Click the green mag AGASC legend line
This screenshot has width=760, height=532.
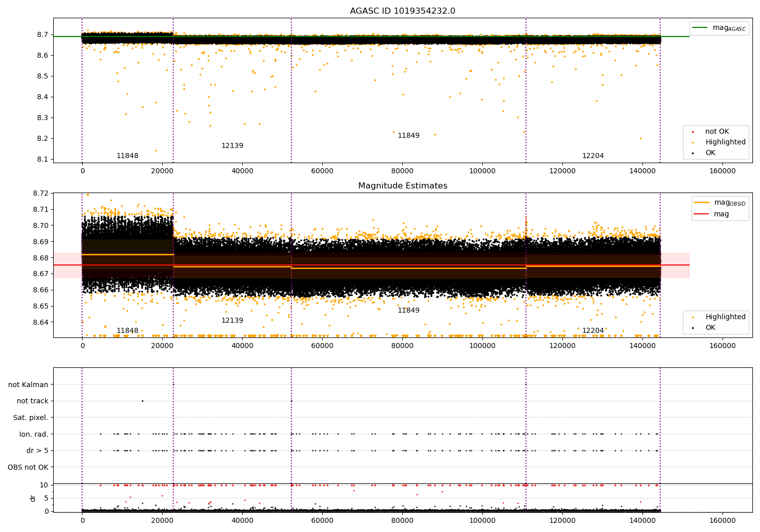pyautogui.click(x=700, y=28)
